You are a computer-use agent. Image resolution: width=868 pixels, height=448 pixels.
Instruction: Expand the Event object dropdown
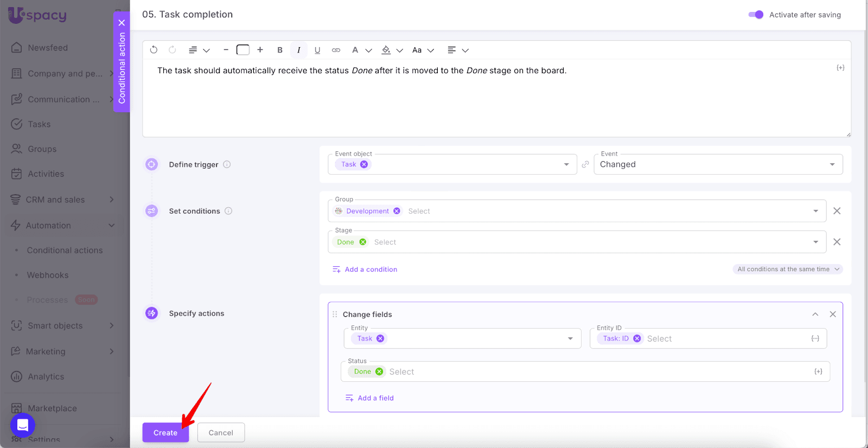[566, 164]
